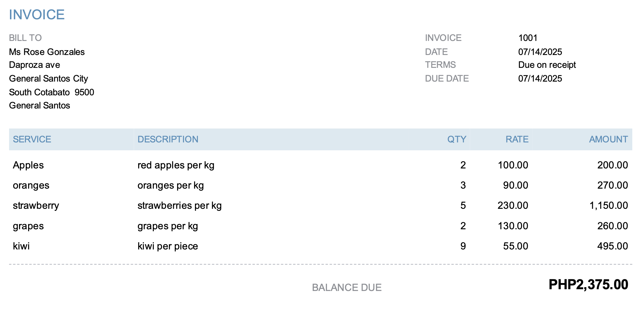Select the Daproza ave address line
Image resolution: width=644 pixels, height=317 pixels.
click(x=35, y=65)
